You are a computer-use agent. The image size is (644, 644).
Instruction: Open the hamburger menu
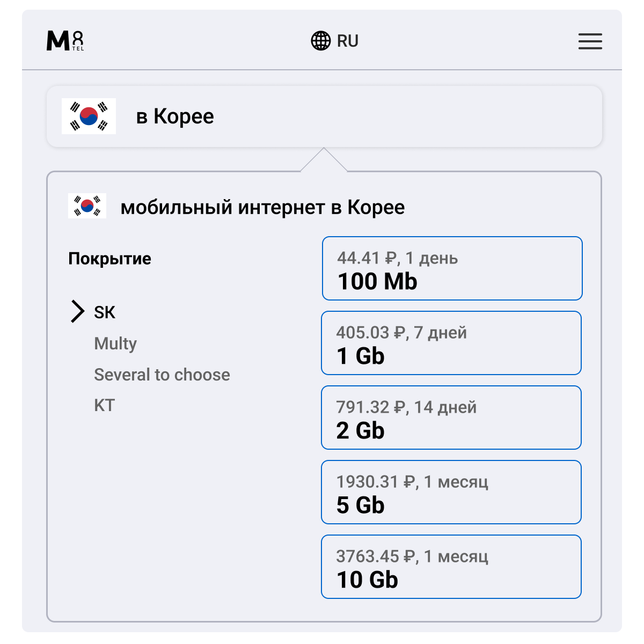click(x=590, y=41)
